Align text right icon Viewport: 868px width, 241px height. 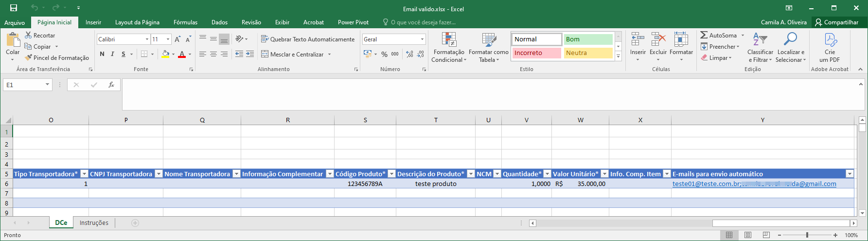click(224, 54)
